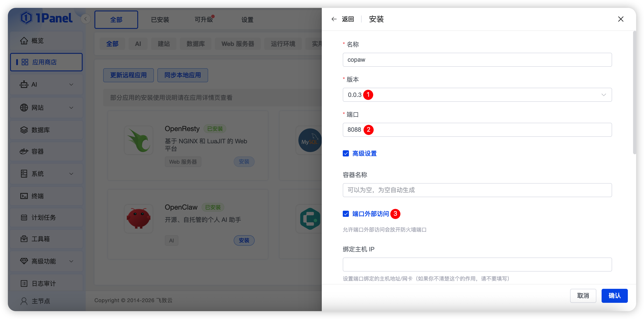The height and width of the screenshot is (319, 644).
Task: Uncheck the 端口外部访问 external port access option
Action: 346,214
